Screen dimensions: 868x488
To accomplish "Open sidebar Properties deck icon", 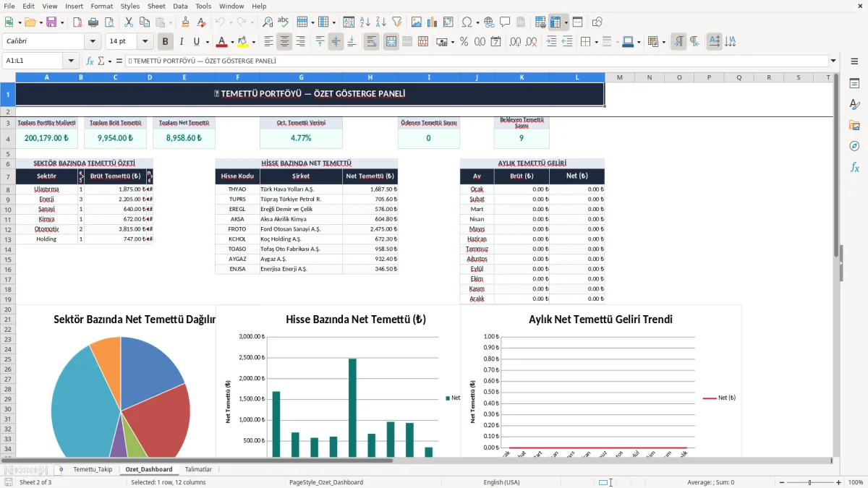I will (x=854, y=84).
